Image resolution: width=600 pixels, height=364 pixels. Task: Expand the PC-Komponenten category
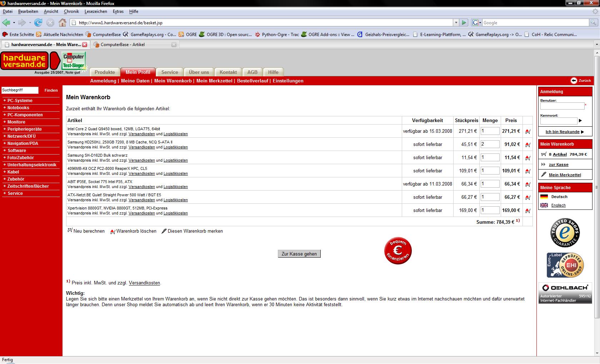point(25,115)
